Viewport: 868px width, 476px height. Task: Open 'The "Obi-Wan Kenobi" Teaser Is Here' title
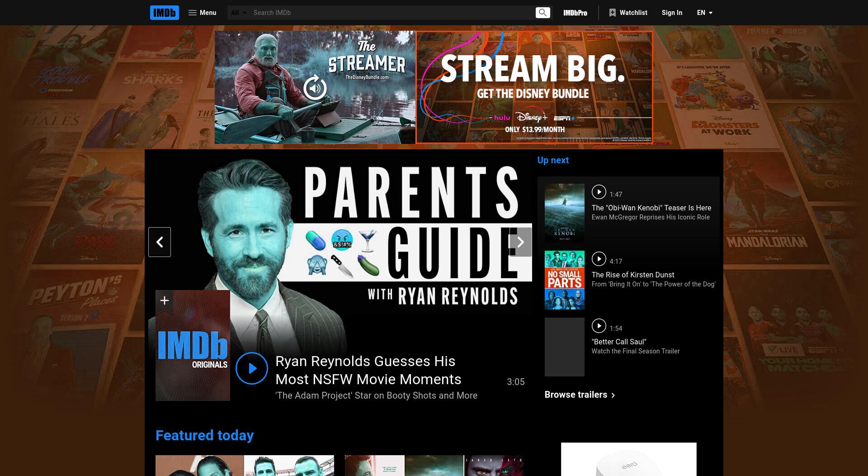[651, 208]
